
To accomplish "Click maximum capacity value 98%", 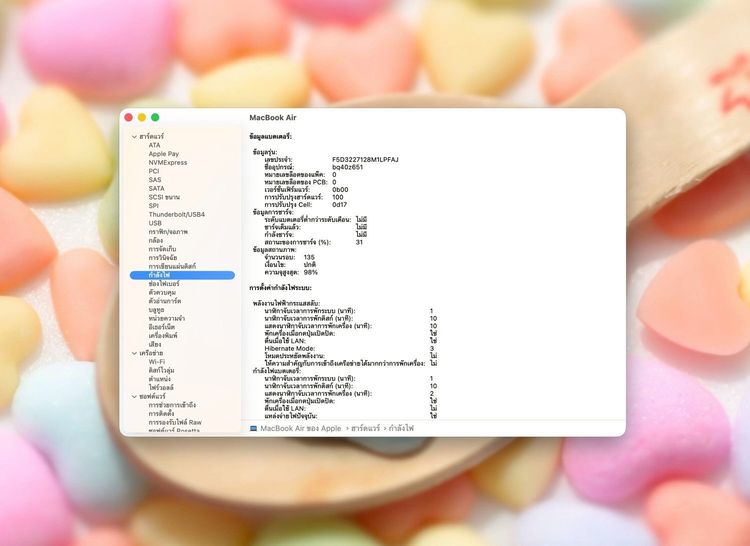I will point(310,273).
